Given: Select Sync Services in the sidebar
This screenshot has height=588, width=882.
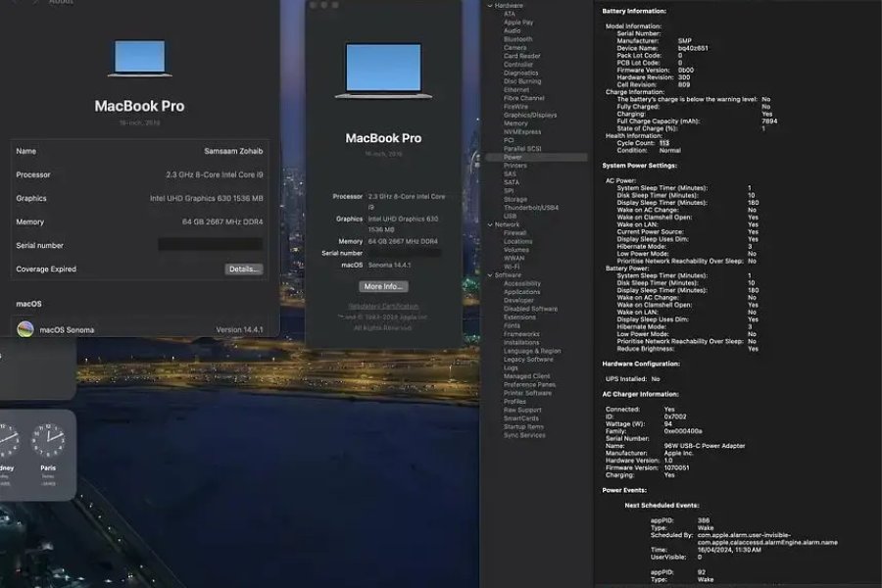Looking at the screenshot, I should 524,435.
